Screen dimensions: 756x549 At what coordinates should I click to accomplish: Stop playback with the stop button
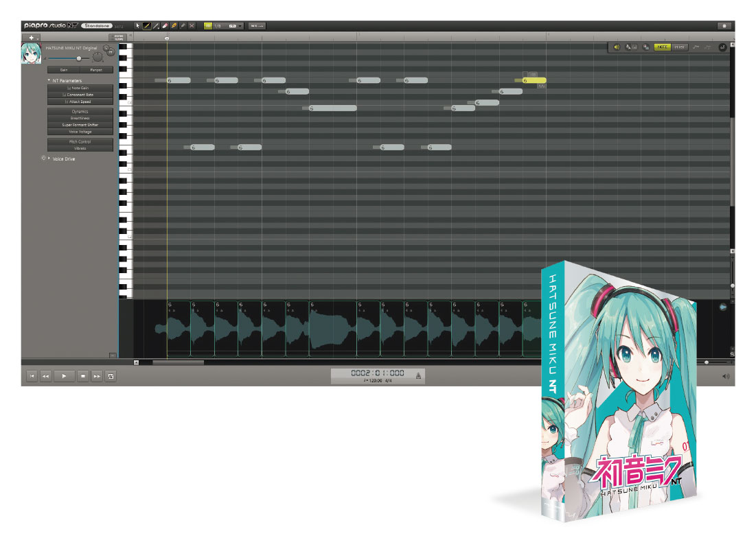[83, 376]
